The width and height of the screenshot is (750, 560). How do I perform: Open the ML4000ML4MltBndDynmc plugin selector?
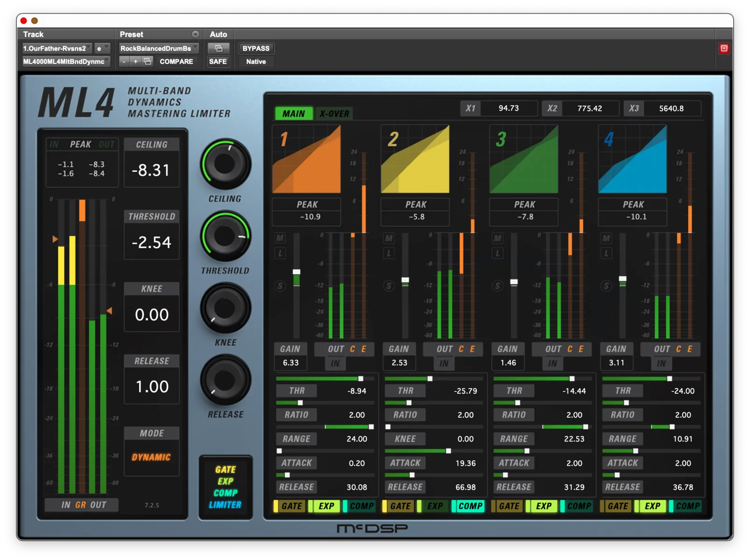click(65, 61)
